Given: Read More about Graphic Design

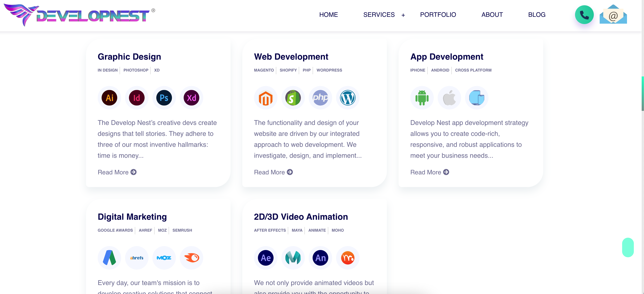Looking at the screenshot, I should (117, 172).
